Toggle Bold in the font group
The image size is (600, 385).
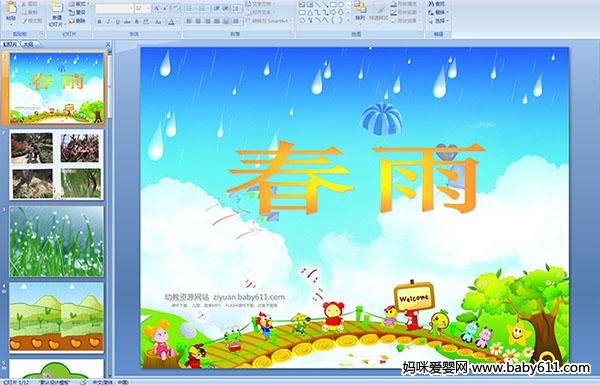pyautogui.click(x=99, y=22)
